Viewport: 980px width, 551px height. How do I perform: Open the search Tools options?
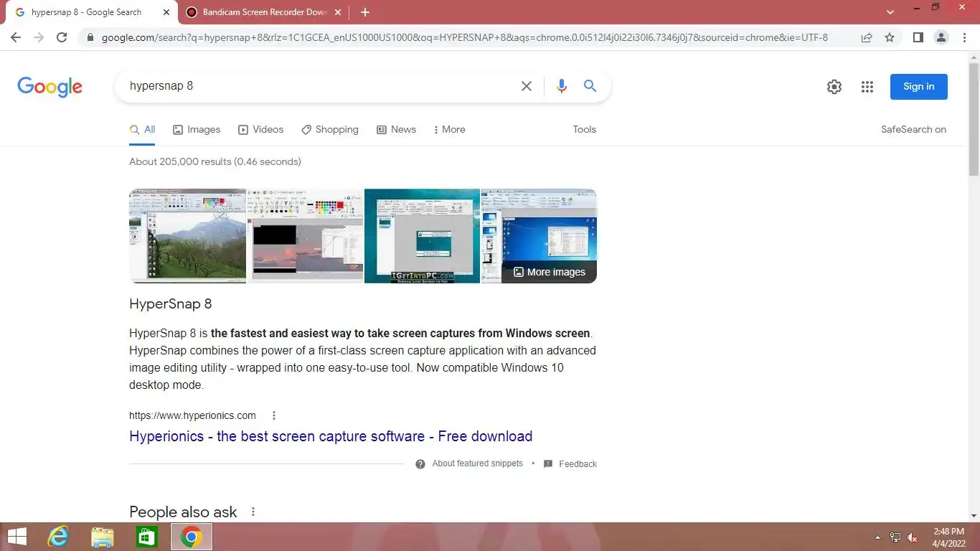584,130
